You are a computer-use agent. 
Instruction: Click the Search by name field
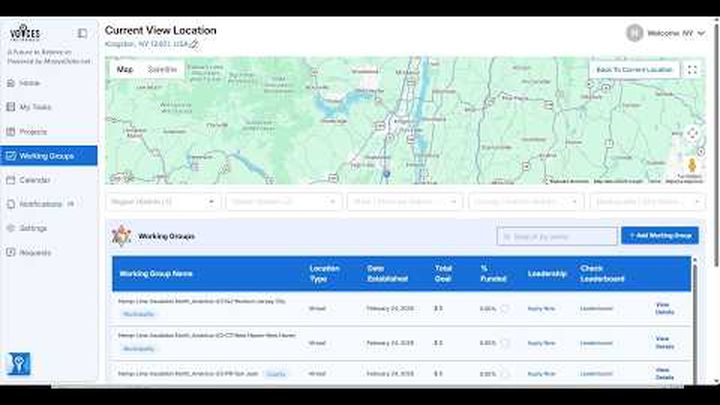click(557, 236)
